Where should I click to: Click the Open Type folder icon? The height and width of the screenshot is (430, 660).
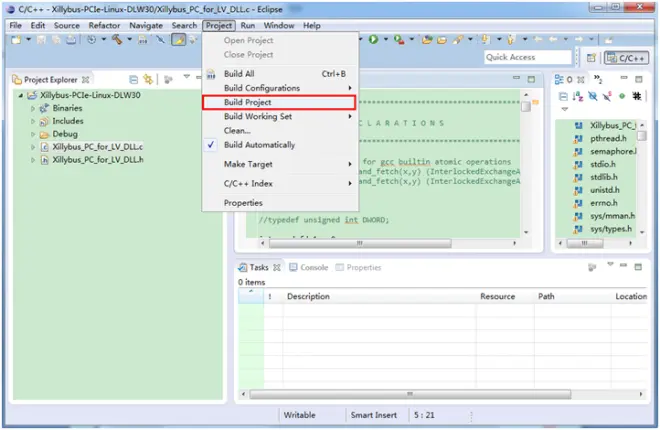[x=427, y=40]
